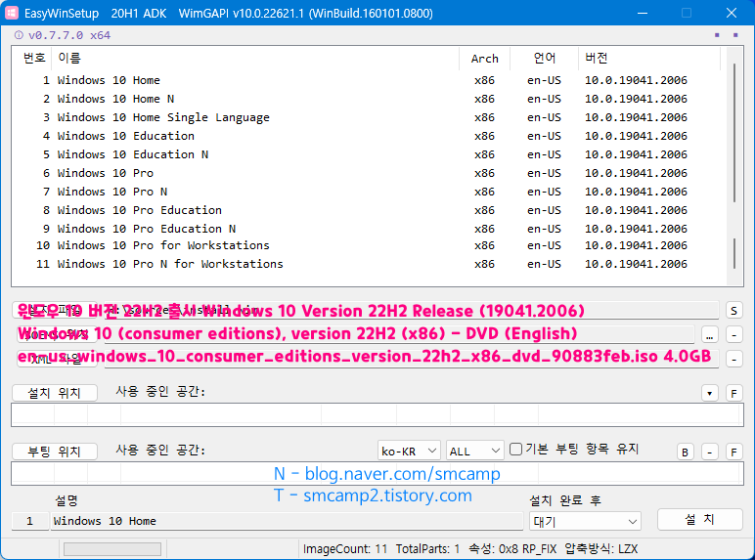755x560 pixels.
Task: Open the 부팅 위치 button
Action: pyautogui.click(x=55, y=452)
